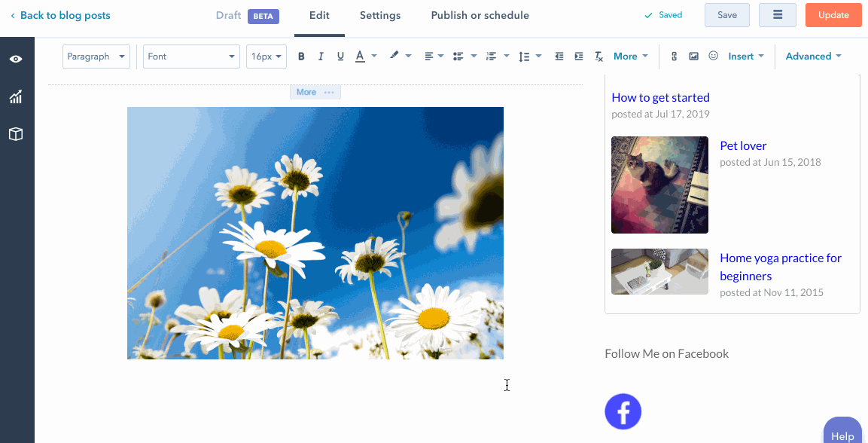868x443 pixels.
Task: Click the clear formatting icon
Action: tap(598, 56)
